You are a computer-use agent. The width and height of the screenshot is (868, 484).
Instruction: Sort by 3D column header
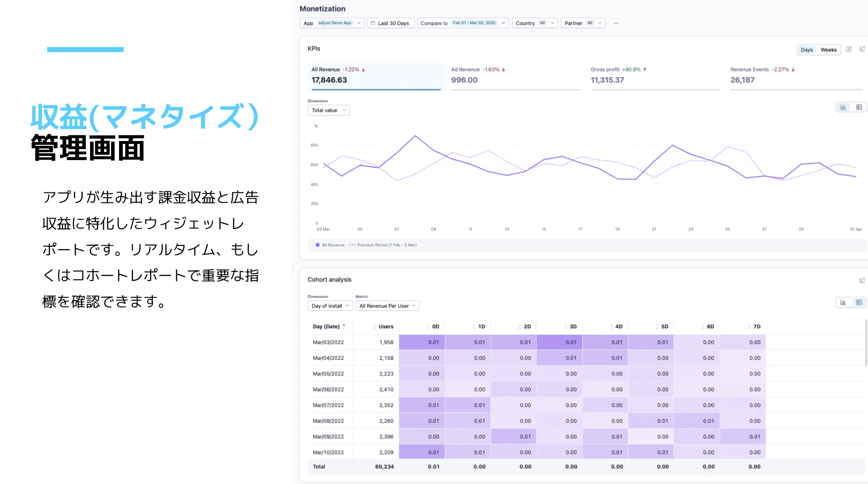pos(571,326)
